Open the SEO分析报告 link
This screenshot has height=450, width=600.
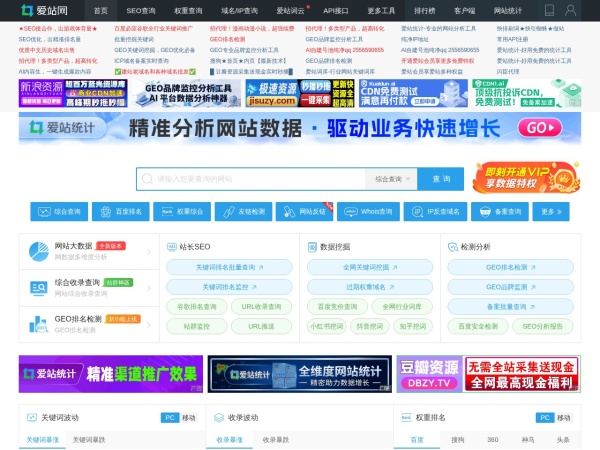coord(543,326)
